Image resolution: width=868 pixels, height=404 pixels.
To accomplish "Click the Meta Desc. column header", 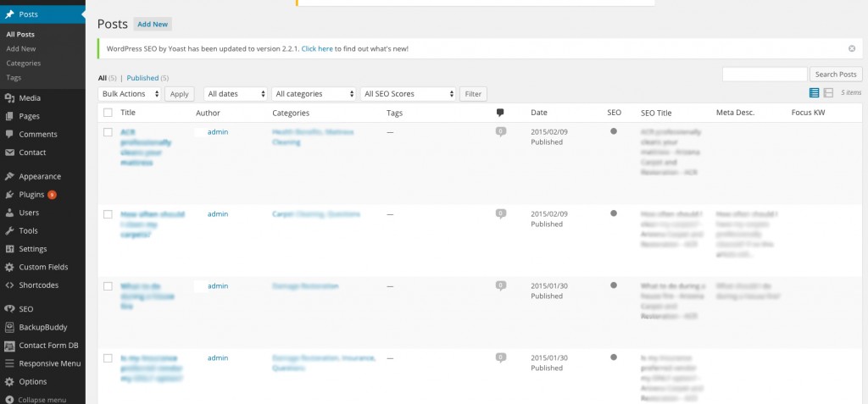I will [x=735, y=113].
